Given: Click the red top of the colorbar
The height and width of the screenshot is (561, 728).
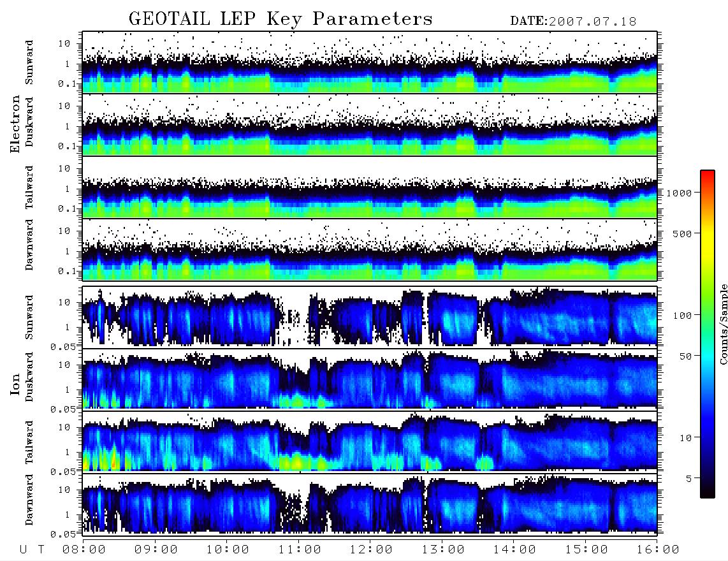Looking at the screenshot, I should [x=707, y=175].
